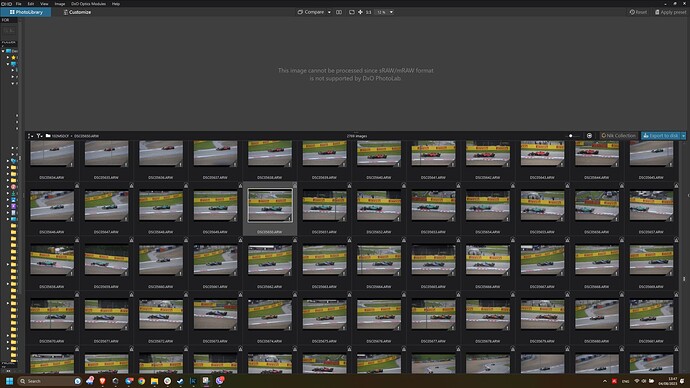The width and height of the screenshot is (690, 388).
Task: Click Export to disk button
Action: coord(661,136)
